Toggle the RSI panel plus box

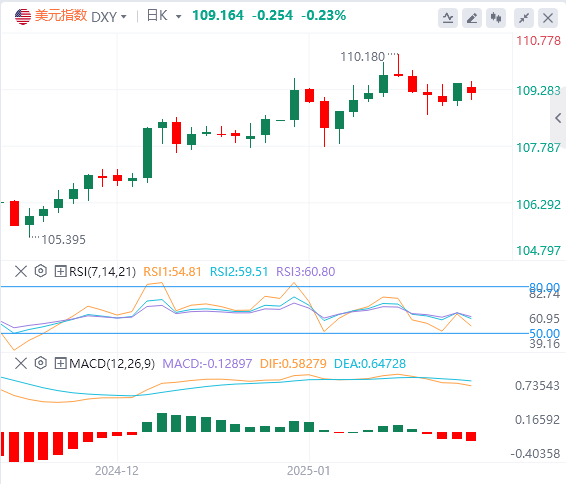pos(60,271)
